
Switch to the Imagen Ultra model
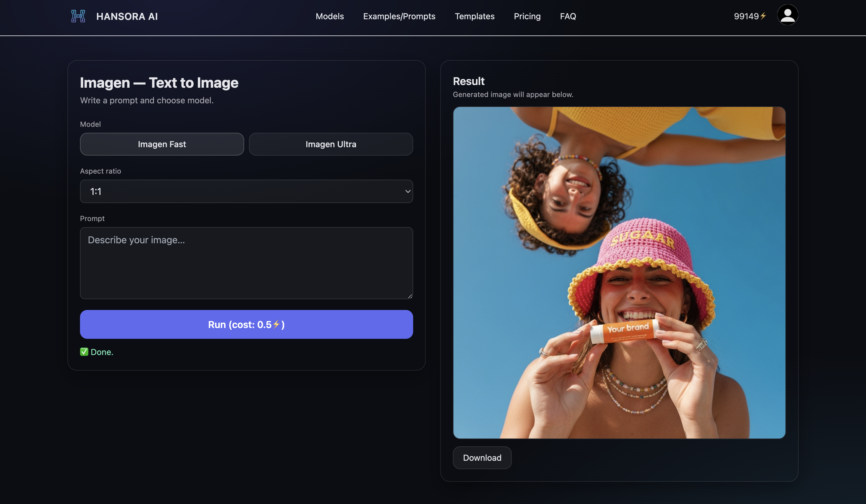click(330, 144)
